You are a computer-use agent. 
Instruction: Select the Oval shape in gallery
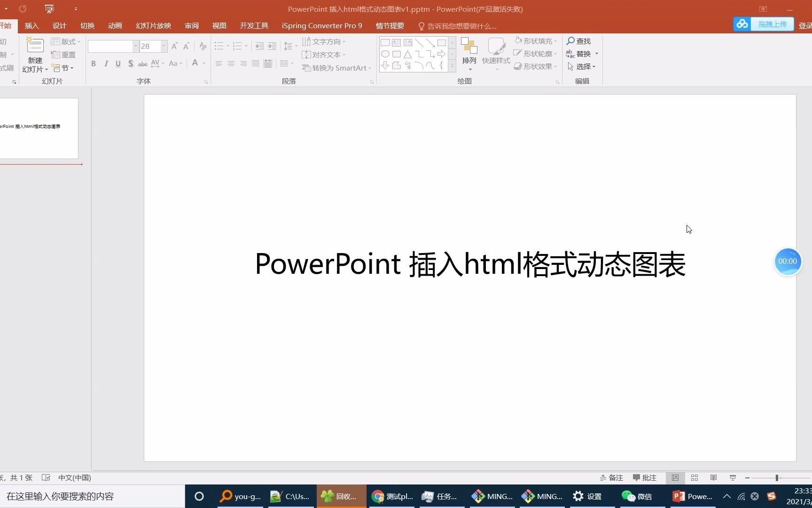(385, 54)
